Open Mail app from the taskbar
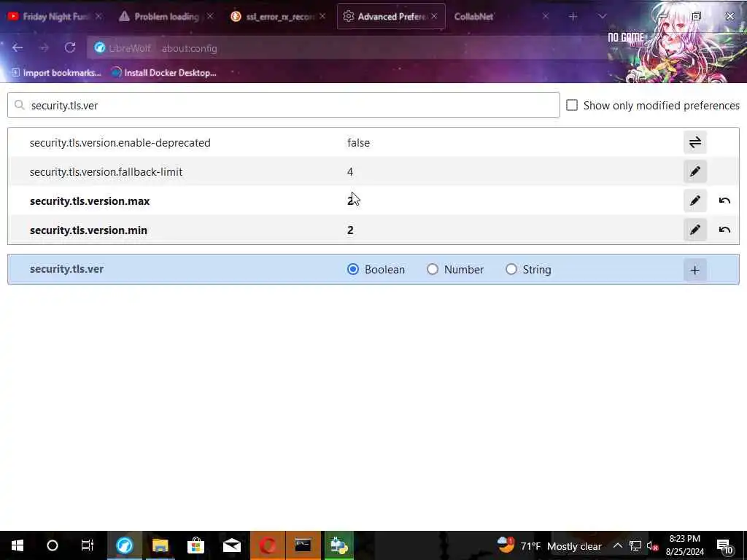Image resolution: width=747 pixels, height=560 pixels. coord(231,545)
